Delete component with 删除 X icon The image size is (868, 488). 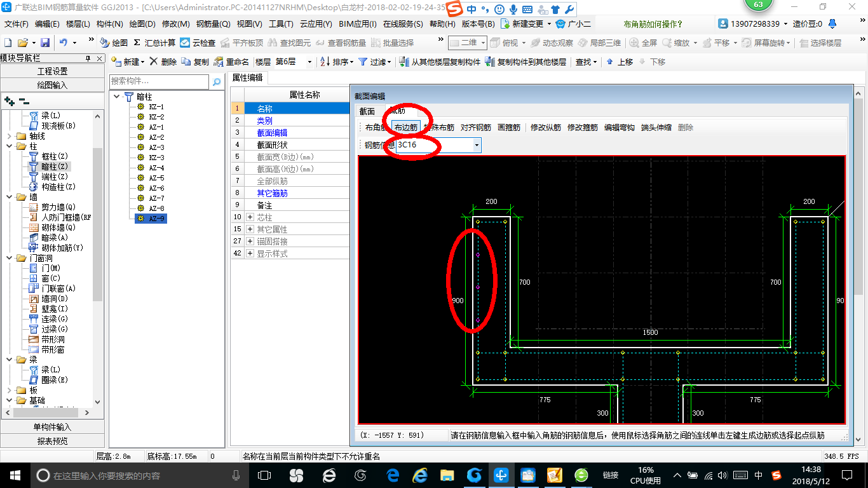[163, 62]
